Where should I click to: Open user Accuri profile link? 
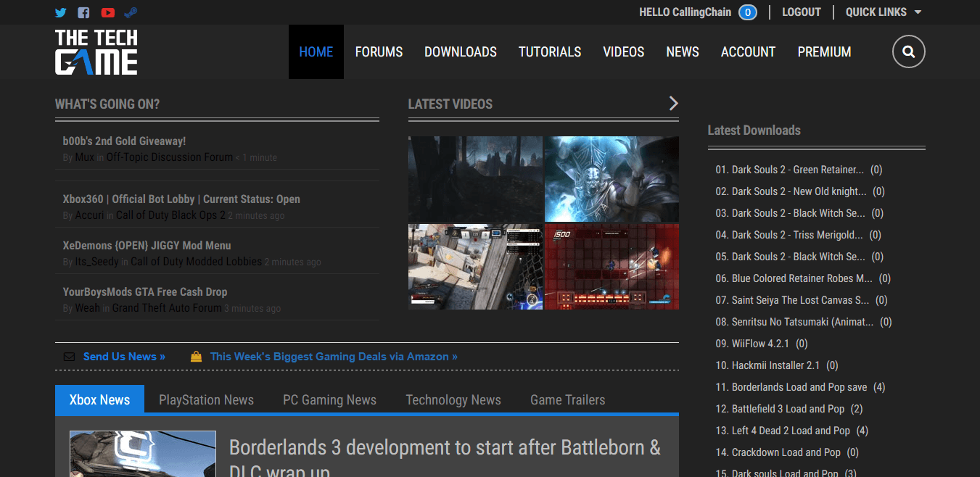click(89, 215)
